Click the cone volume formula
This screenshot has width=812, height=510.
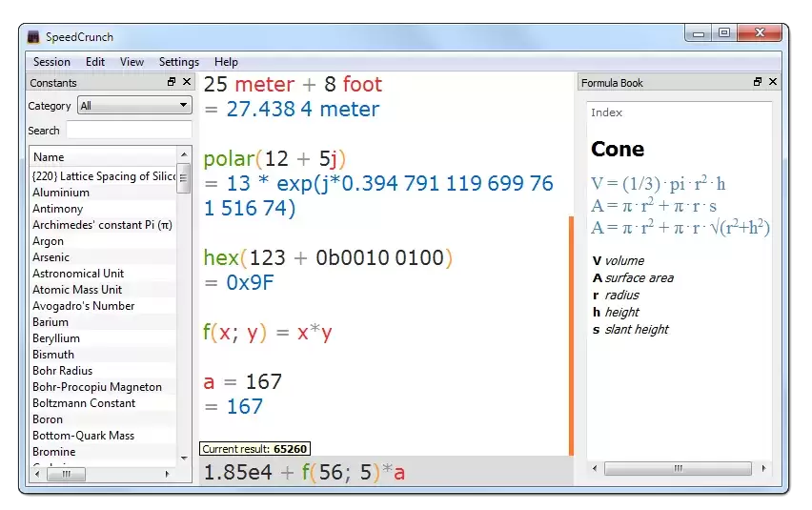(x=658, y=184)
